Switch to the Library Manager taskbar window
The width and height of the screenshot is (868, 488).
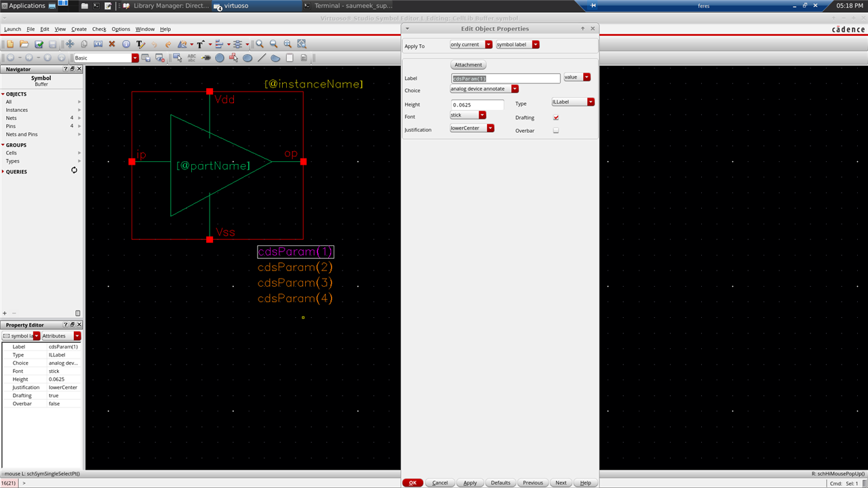point(166,5)
